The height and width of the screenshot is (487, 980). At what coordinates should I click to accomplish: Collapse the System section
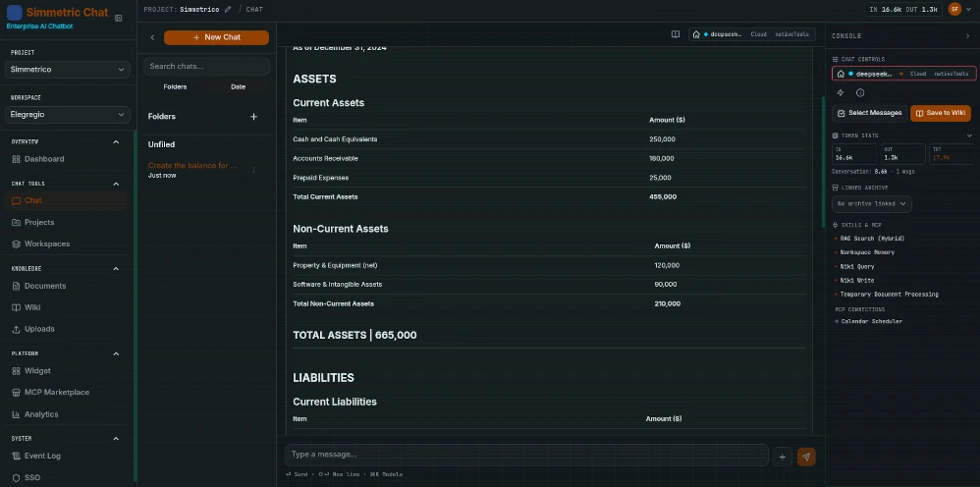pyautogui.click(x=116, y=439)
